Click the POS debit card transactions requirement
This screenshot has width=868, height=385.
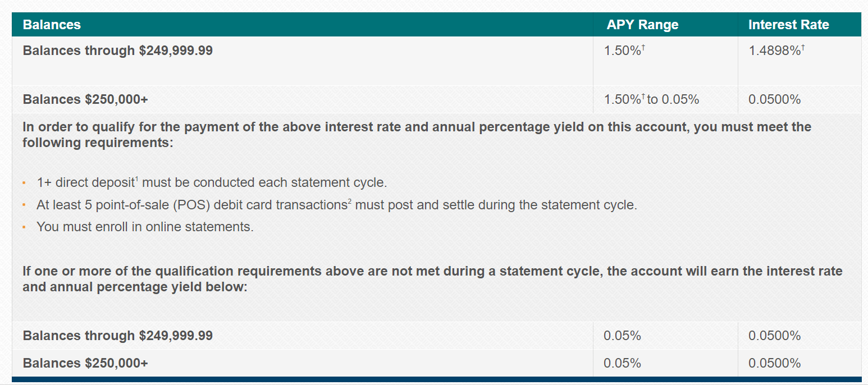[337, 205]
